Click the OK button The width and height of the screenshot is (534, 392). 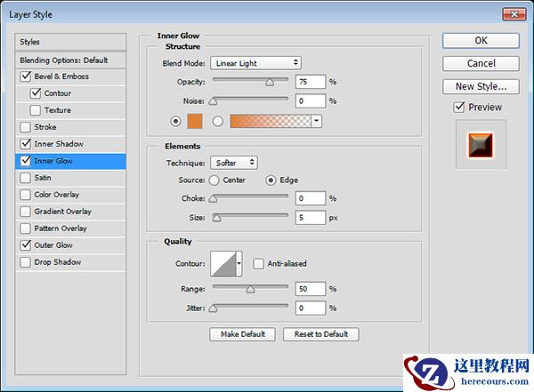click(x=481, y=41)
